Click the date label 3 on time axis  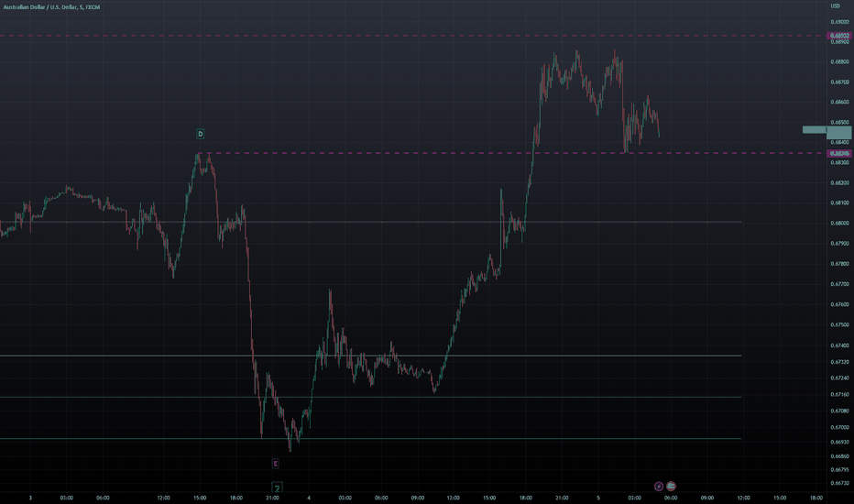tap(30, 498)
